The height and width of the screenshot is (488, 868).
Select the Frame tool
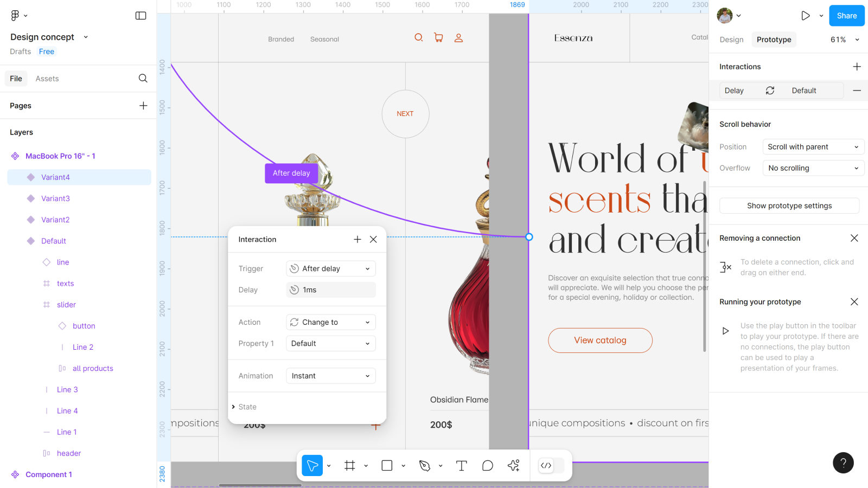pos(350,465)
